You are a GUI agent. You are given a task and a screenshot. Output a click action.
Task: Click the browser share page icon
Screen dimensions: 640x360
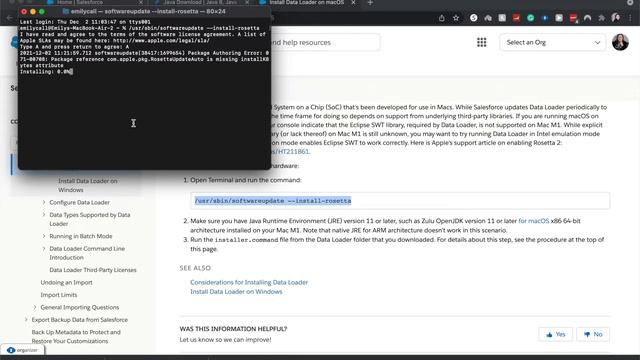coord(442,18)
